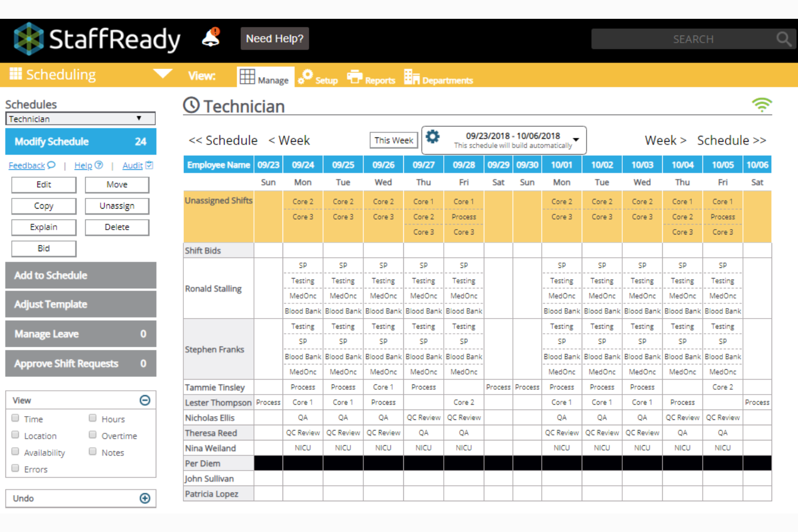Select the 09/26 date column header
The image size is (798, 532).
383,164
